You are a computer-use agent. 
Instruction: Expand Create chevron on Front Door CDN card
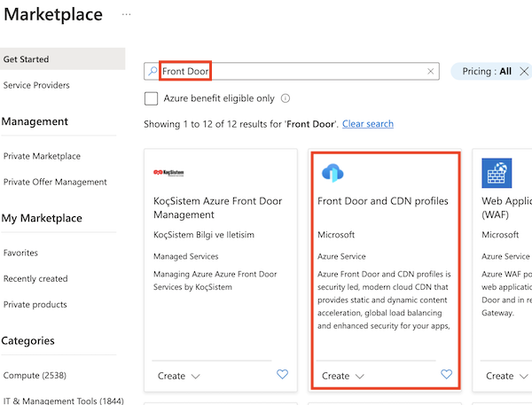(x=360, y=376)
